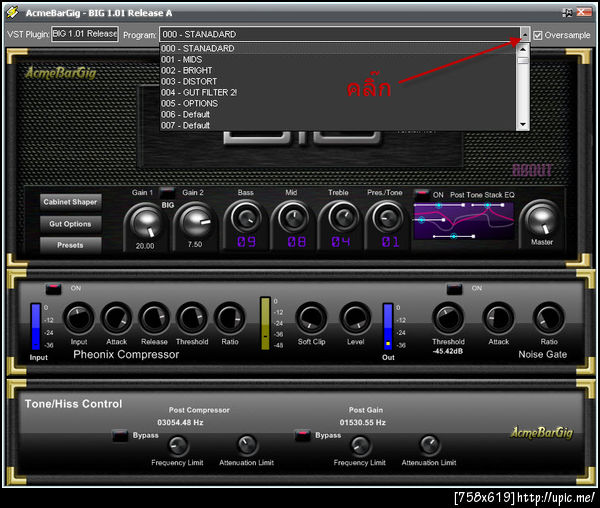Open the Program dropdown arrow
The width and height of the screenshot is (600, 508).
tap(525, 34)
